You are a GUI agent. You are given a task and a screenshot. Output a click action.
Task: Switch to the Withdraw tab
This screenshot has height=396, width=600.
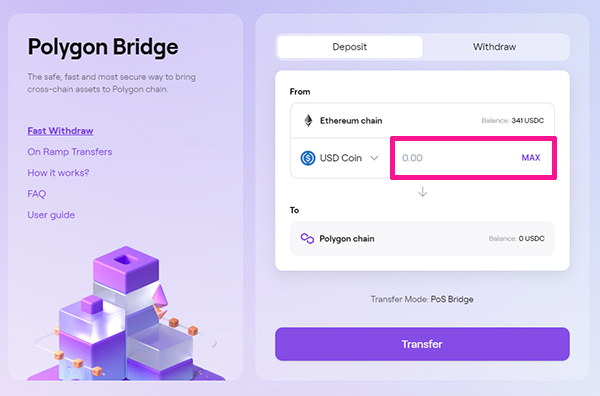[494, 47]
